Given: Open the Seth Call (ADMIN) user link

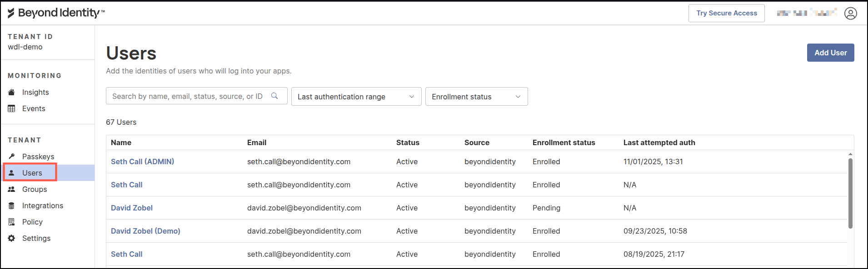Looking at the screenshot, I should pyautogui.click(x=142, y=161).
